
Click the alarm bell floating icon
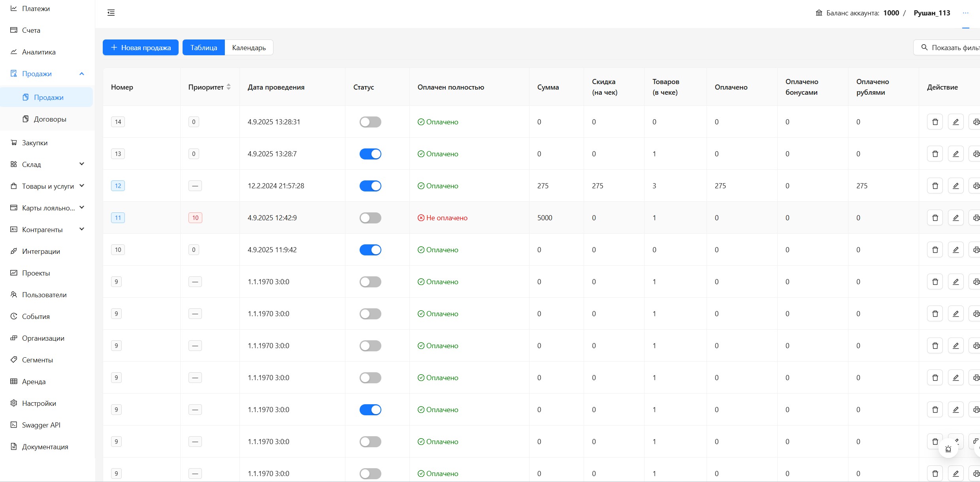pyautogui.click(x=948, y=449)
